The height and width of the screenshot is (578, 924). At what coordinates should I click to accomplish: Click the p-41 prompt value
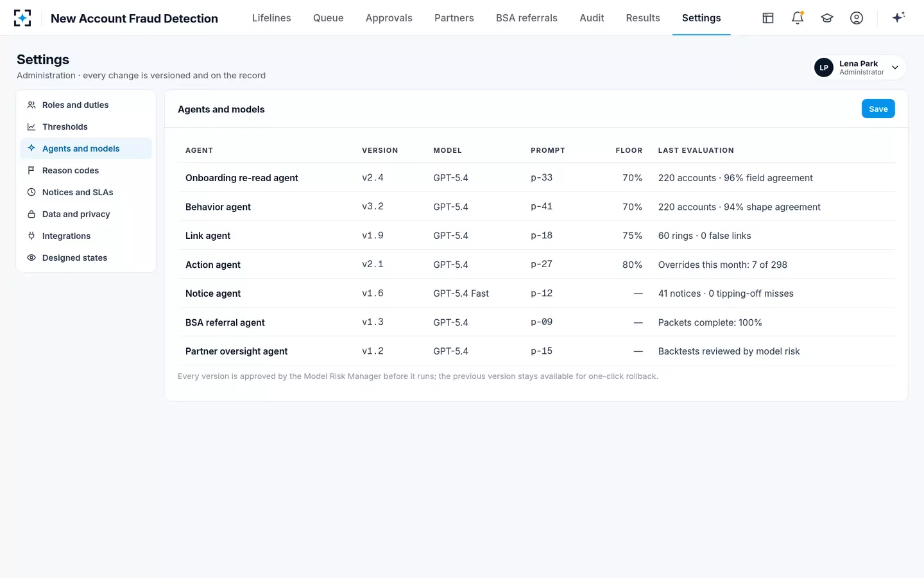coord(542,207)
